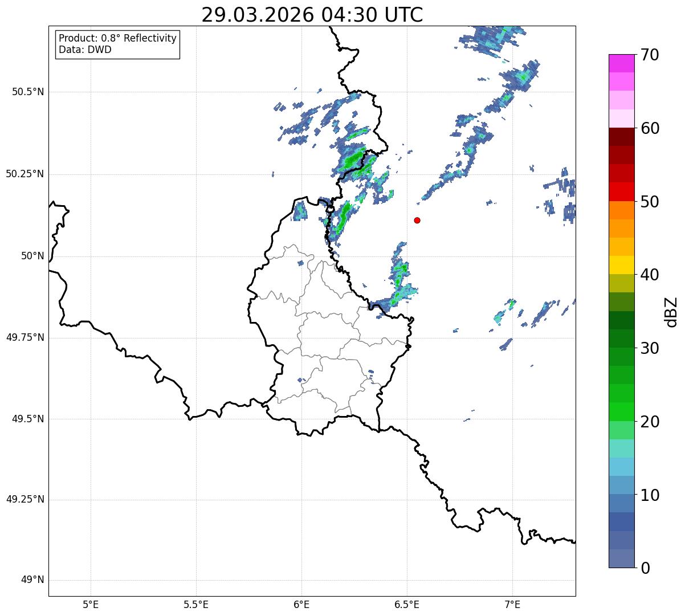Select the 'Product: 0.8° Reflectivity' text
This screenshot has width=685, height=616.
118,38
